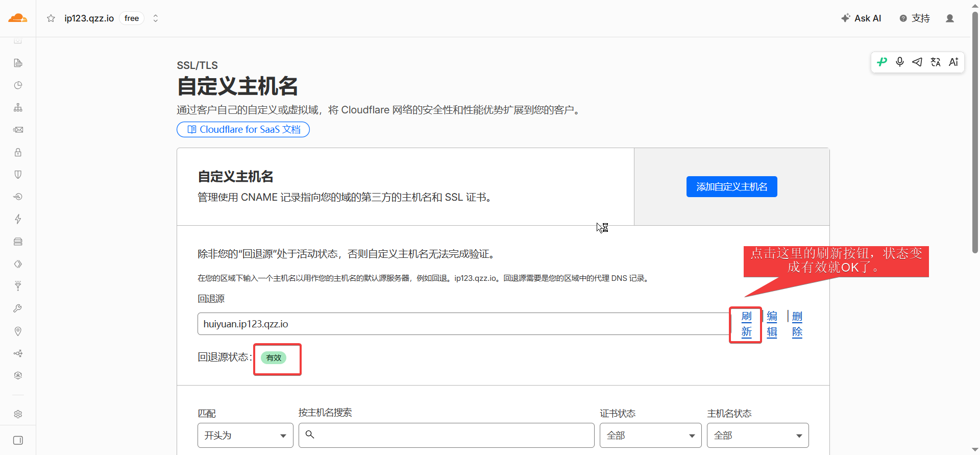Click the fallback origin input field

coord(464,324)
